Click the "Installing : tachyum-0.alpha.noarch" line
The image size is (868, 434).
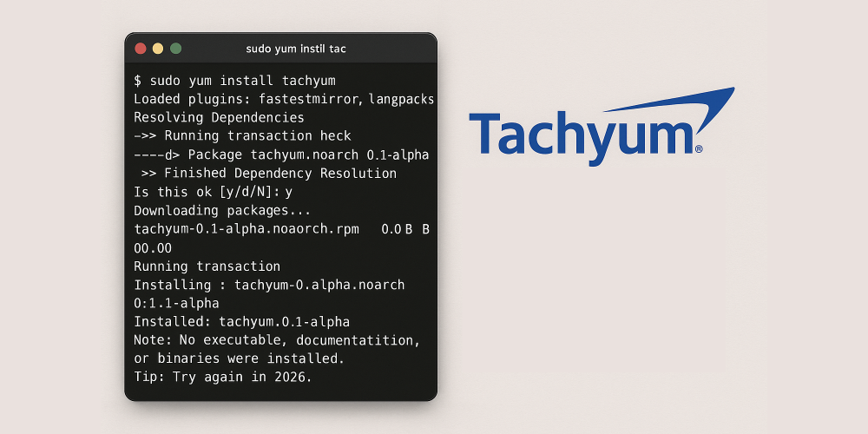269,285
